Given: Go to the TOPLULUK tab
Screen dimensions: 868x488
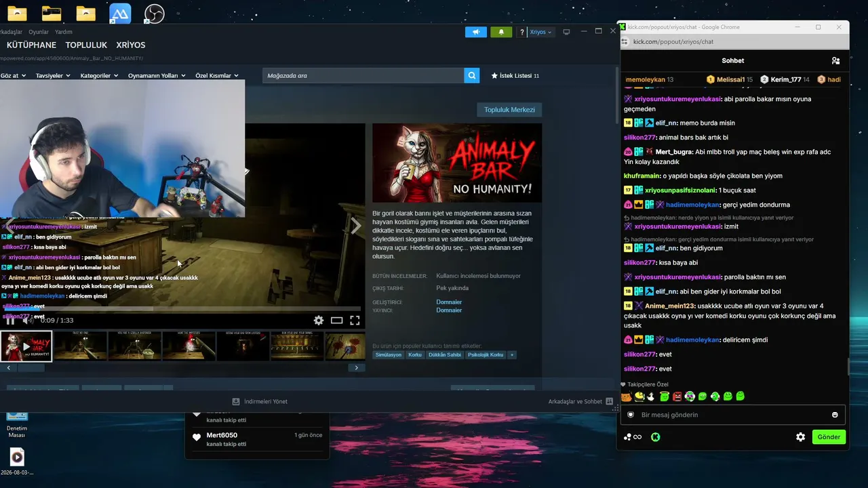Looking at the screenshot, I should tap(86, 45).
